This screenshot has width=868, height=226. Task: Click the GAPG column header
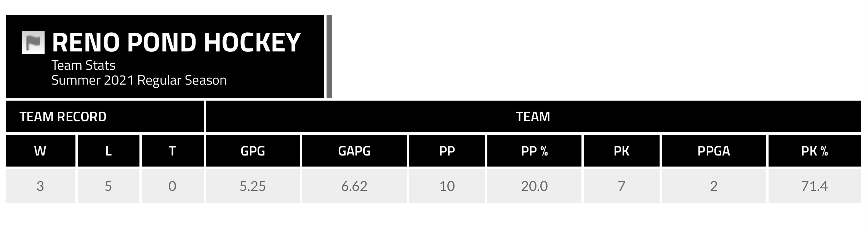[354, 151]
